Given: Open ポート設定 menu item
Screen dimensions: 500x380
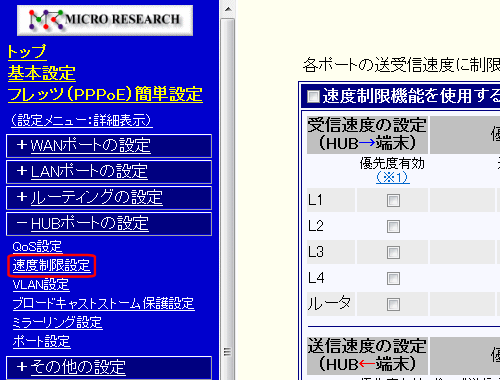Looking at the screenshot, I should pyautogui.click(x=41, y=342).
